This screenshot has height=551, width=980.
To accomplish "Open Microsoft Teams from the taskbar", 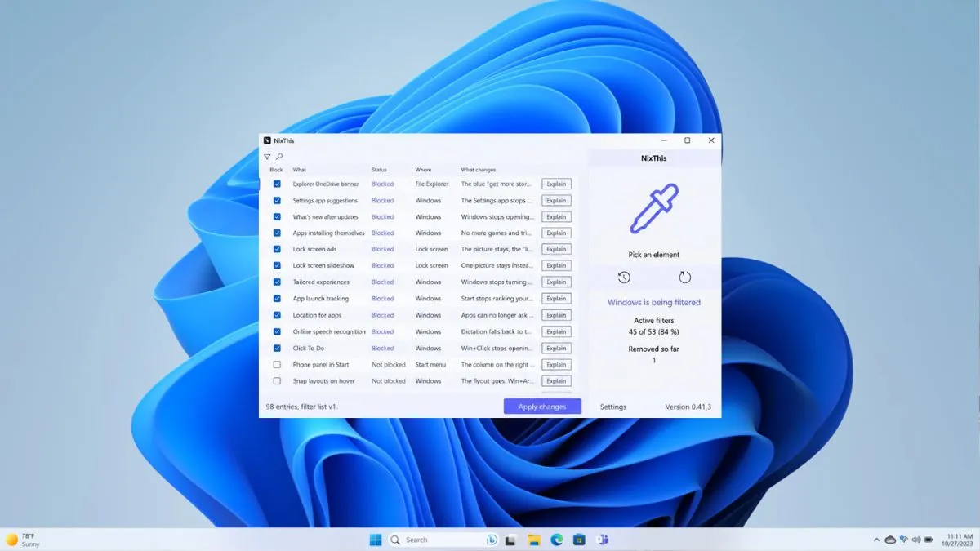I will [x=603, y=540].
